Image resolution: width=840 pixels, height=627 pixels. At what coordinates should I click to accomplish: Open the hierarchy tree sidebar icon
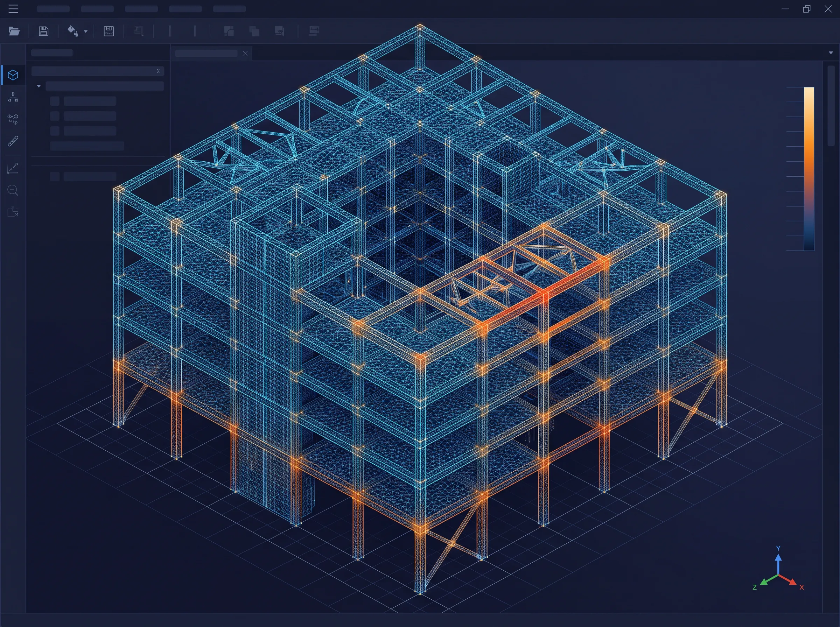13,97
